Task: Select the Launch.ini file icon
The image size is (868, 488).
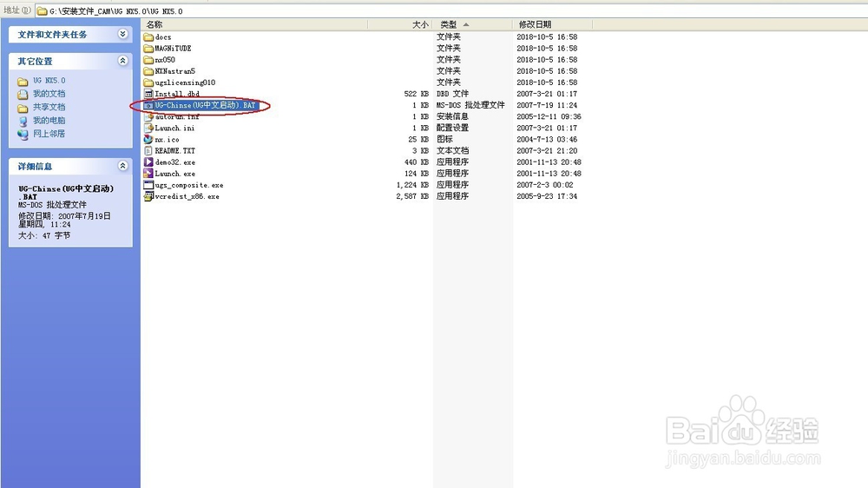Action: [x=148, y=128]
